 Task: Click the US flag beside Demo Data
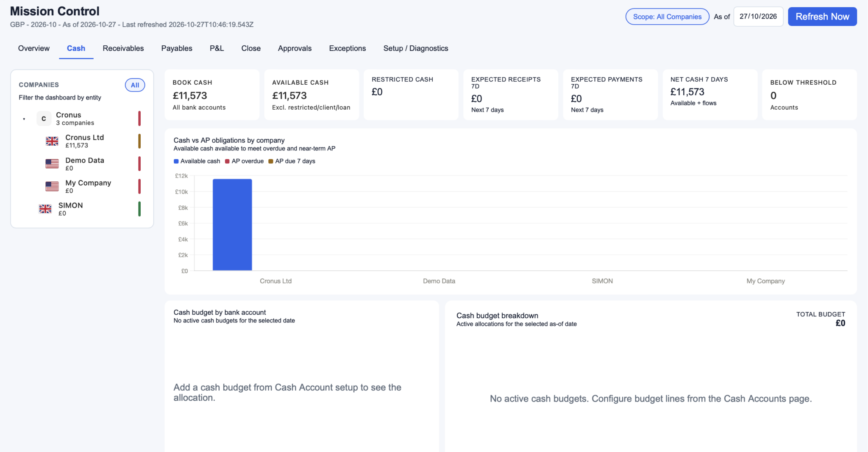[52, 164]
